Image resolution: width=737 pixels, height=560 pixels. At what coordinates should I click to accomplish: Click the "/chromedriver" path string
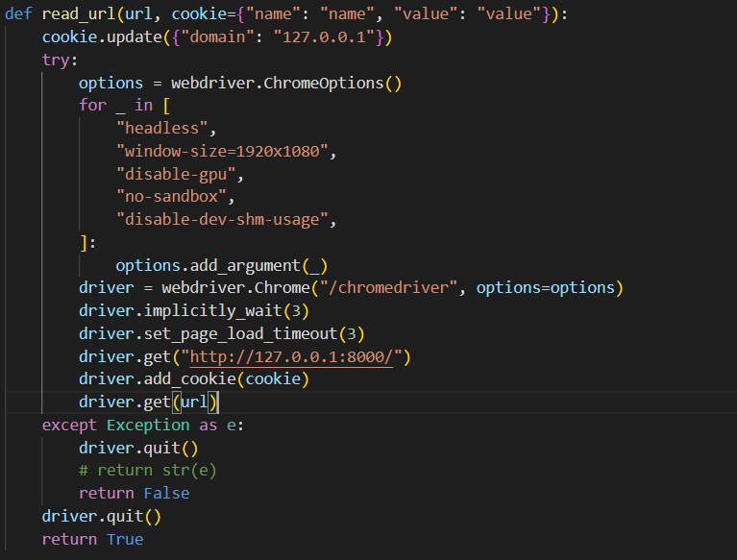point(388,287)
